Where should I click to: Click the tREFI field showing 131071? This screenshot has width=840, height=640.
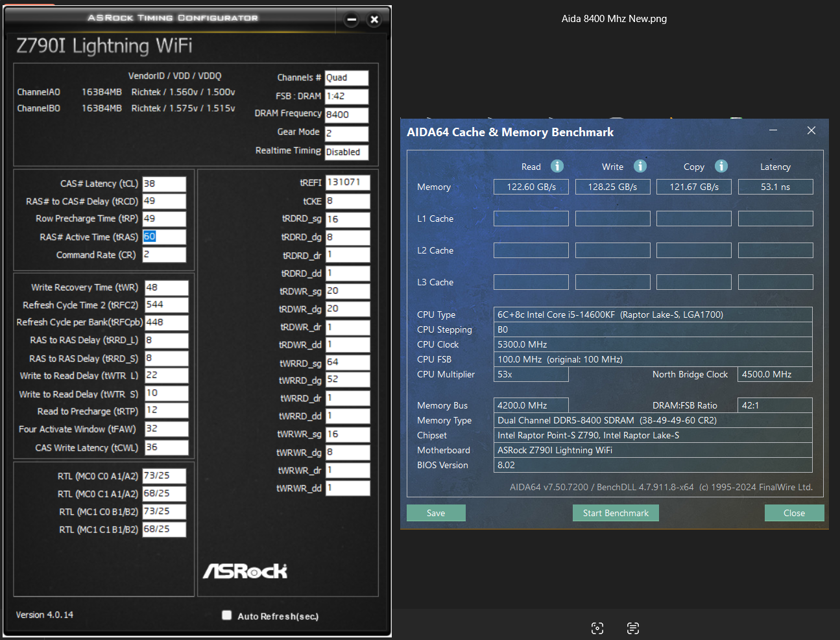[x=348, y=182]
